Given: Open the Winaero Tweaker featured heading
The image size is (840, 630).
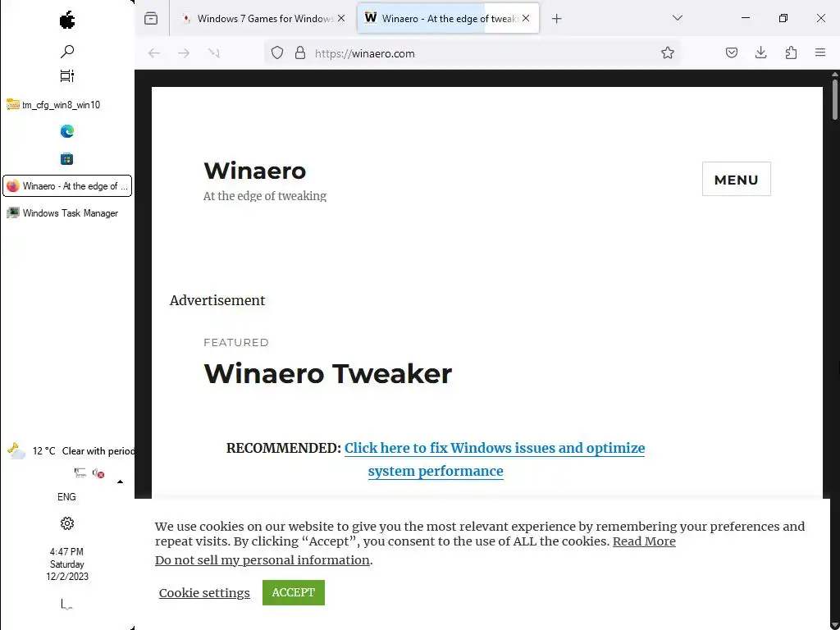Looking at the screenshot, I should (328, 374).
